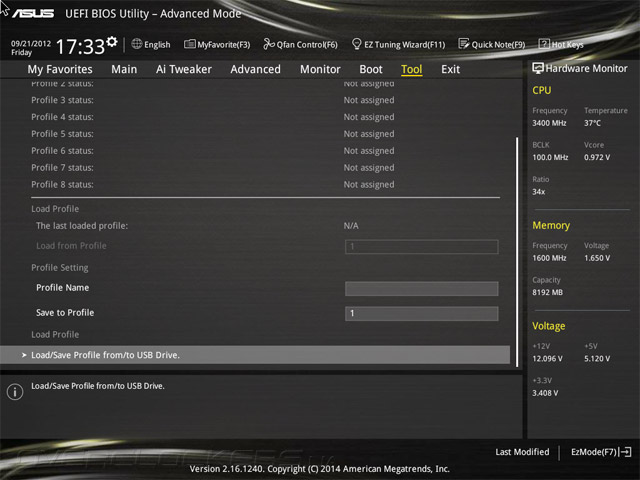Select the Profile 6 status row
This screenshot has width=640, height=480.
(265, 151)
